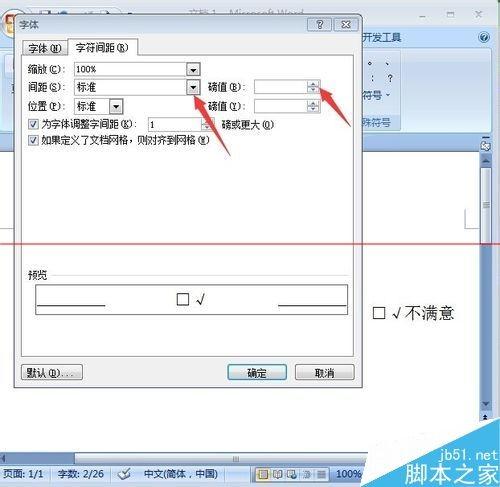This screenshot has width=500, height=487.
Task: Switch to web layout view in status bar
Action: [x=292, y=474]
